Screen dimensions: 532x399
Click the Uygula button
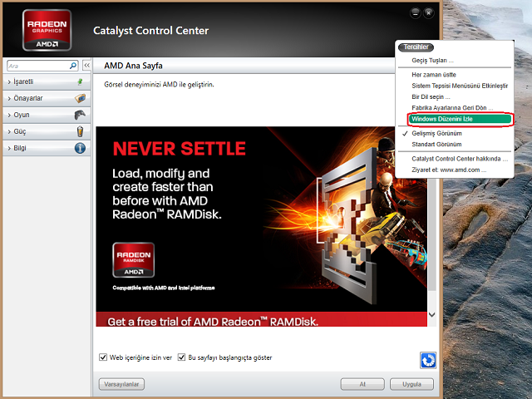(411, 384)
